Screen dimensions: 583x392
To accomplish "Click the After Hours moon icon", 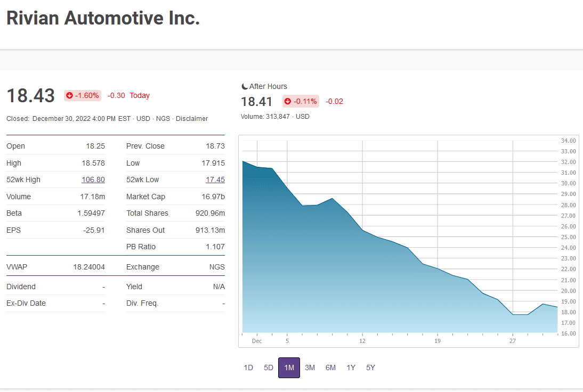I will pyautogui.click(x=244, y=86).
